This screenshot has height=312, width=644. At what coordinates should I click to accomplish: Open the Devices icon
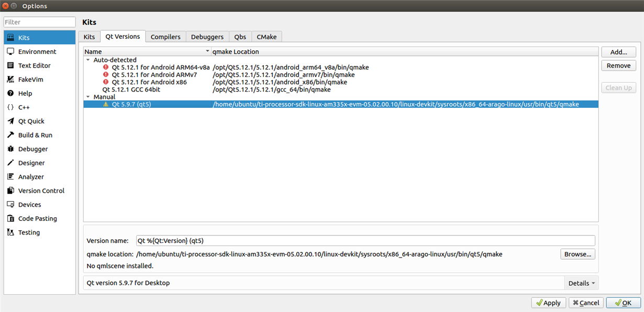pos(10,205)
